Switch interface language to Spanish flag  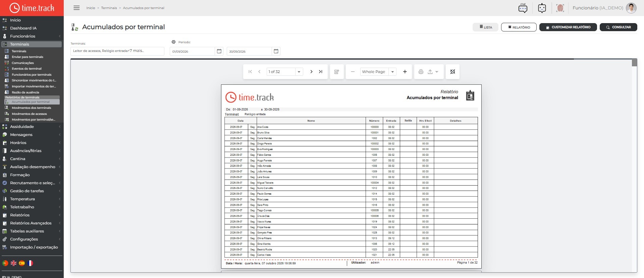(x=22, y=263)
